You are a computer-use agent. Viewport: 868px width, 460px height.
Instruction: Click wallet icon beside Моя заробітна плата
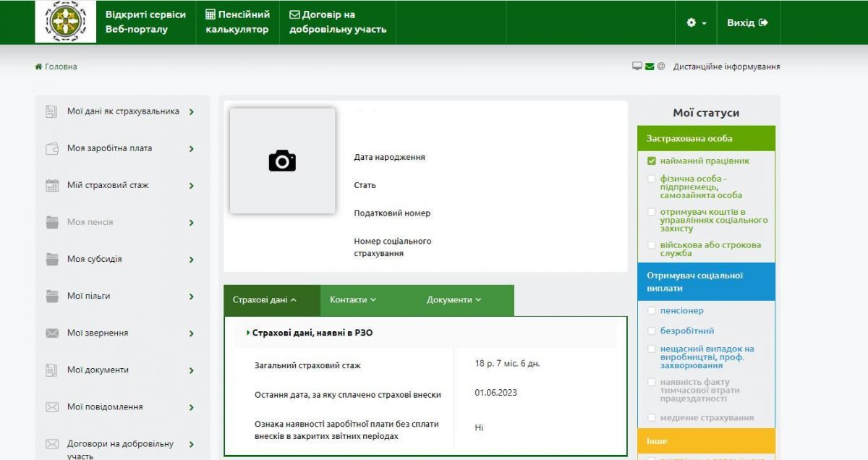pyautogui.click(x=52, y=148)
